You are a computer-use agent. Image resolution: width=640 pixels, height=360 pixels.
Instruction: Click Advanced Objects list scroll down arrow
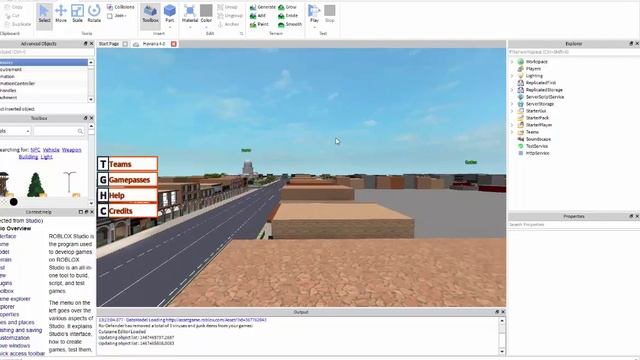91,99
